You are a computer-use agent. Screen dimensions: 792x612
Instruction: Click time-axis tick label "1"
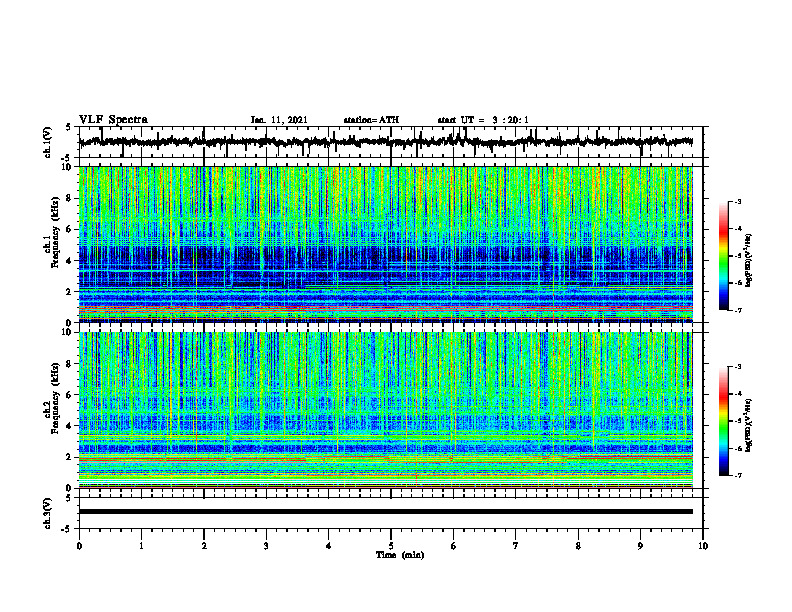pos(141,546)
